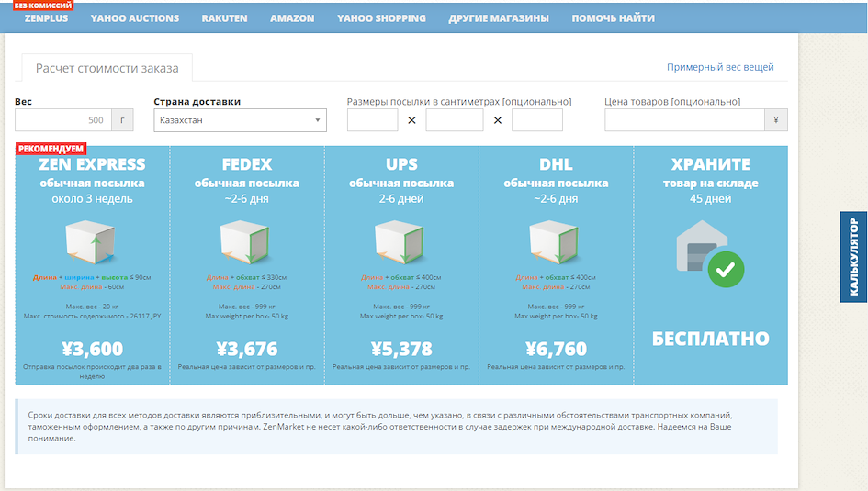Click the first parcel dimension field
This screenshot has width=868, height=491.
click(x=373, y=120)
